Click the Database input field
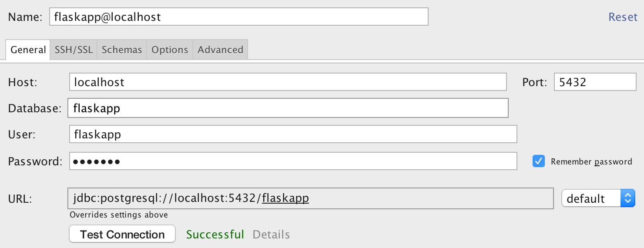Image resolution: width=644 pixels, height=248 pixels. coord(288,108)
